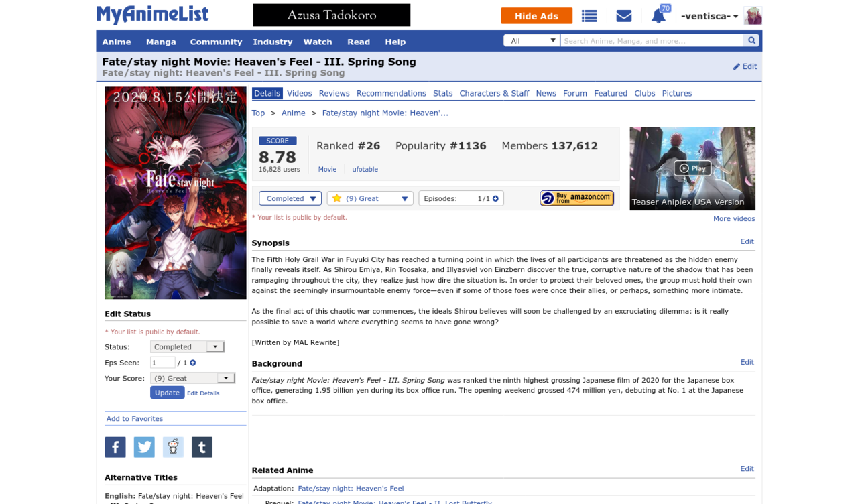
Task: Open the search category All dropdown
Action: 532,41
